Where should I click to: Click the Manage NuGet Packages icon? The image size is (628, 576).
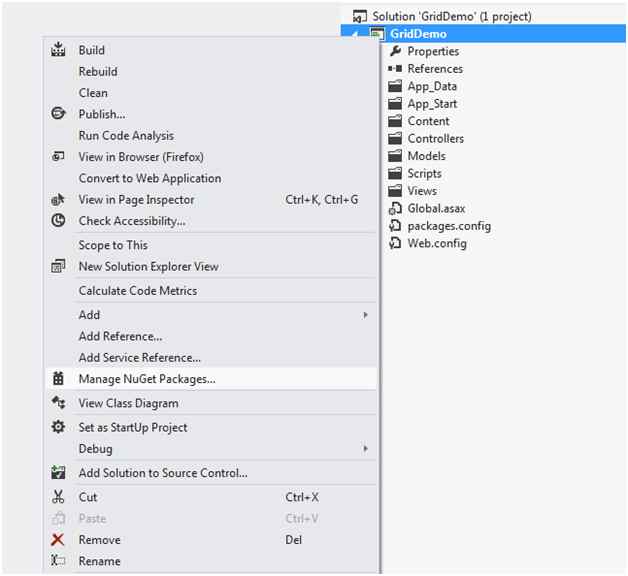pyautogui.click(x=58, y=379)
